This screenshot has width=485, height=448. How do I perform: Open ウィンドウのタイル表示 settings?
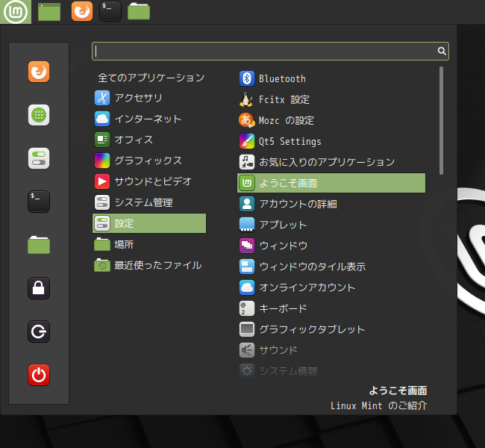coord(331,267)
